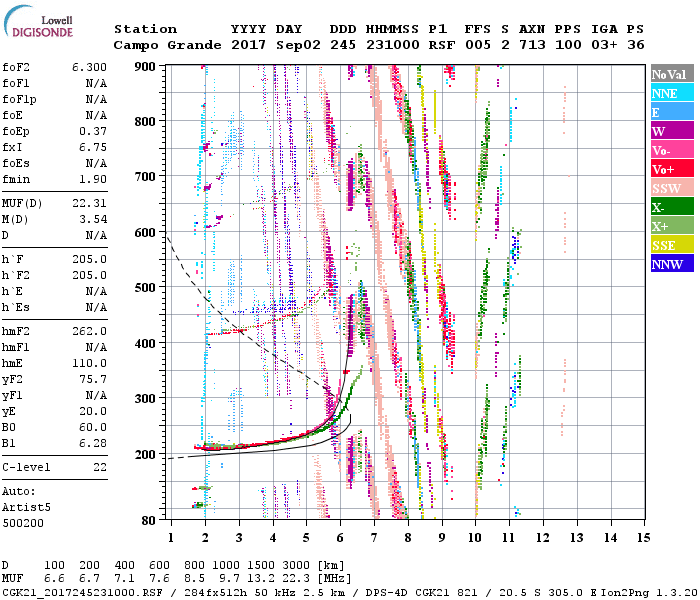The height and width of the screenshot is (600, 700).
Task: Click the 713 AXN header value
Action: coord(532,45)
